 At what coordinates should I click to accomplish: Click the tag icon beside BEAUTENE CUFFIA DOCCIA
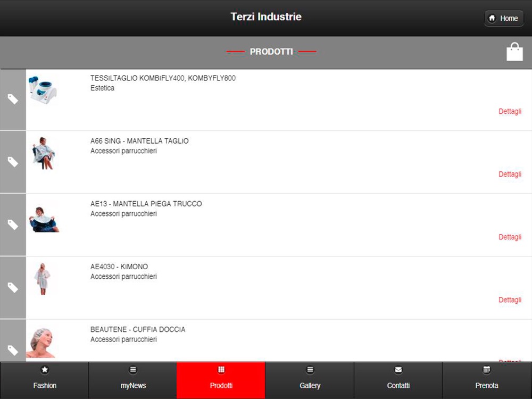tap(13, 350)
